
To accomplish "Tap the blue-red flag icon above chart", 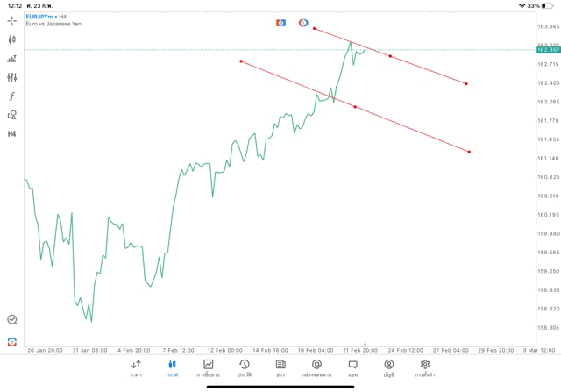I will click(x=281, y=23).
